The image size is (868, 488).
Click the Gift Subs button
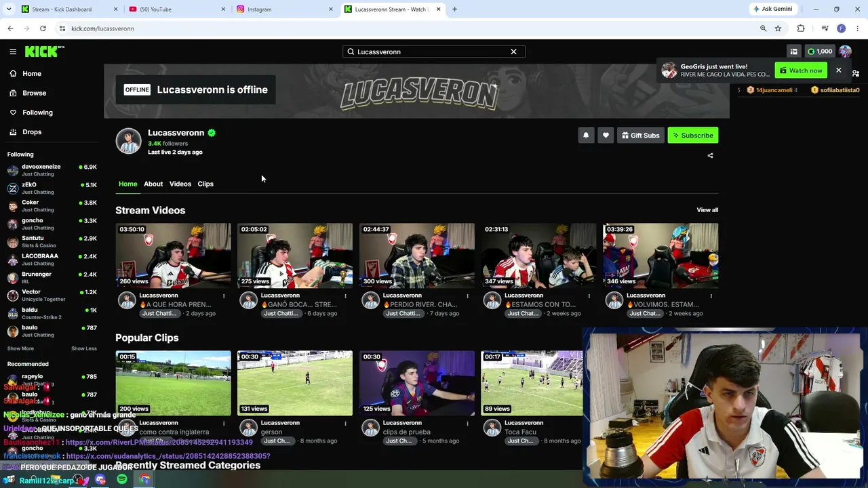click(640, 136)
